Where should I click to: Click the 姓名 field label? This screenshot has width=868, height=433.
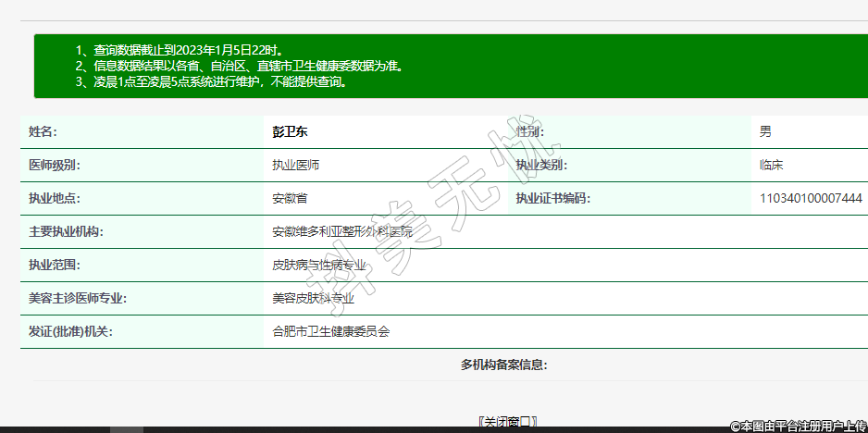[x=43, y=131]
